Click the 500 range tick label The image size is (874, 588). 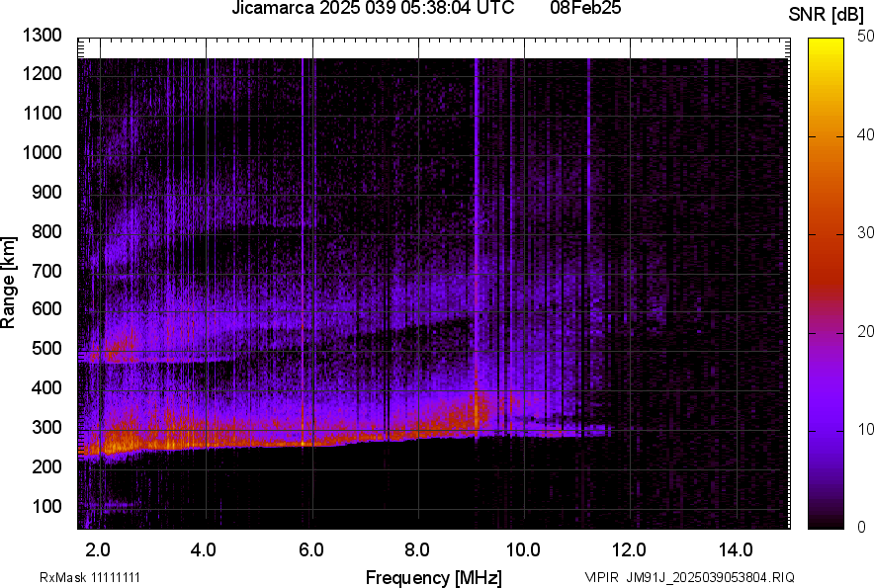[x=45, y=349]
